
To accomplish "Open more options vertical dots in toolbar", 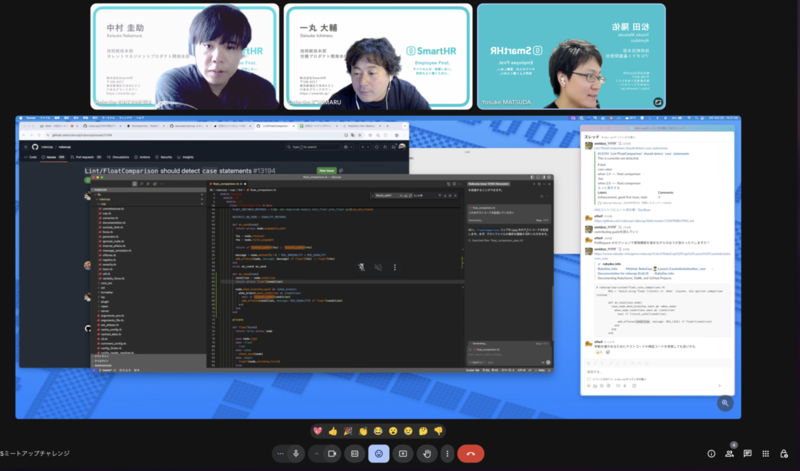I will point(447,454).
